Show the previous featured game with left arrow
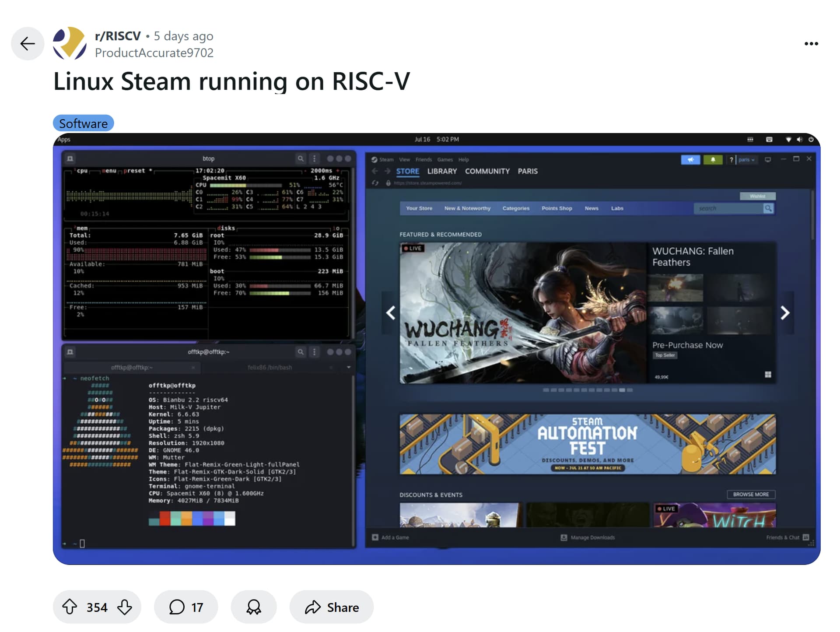The image size is (840, 632). tap(391, 312)
